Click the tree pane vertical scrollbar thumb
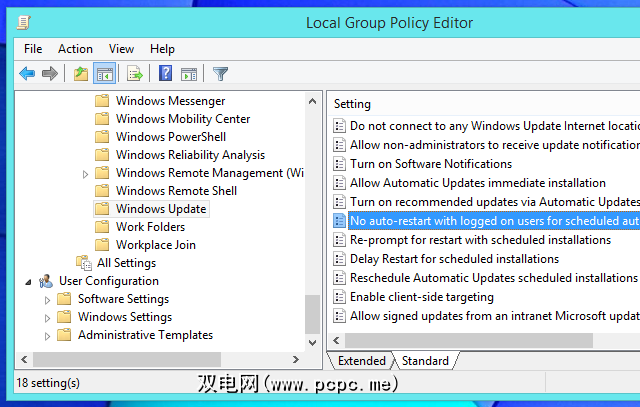 313,314
